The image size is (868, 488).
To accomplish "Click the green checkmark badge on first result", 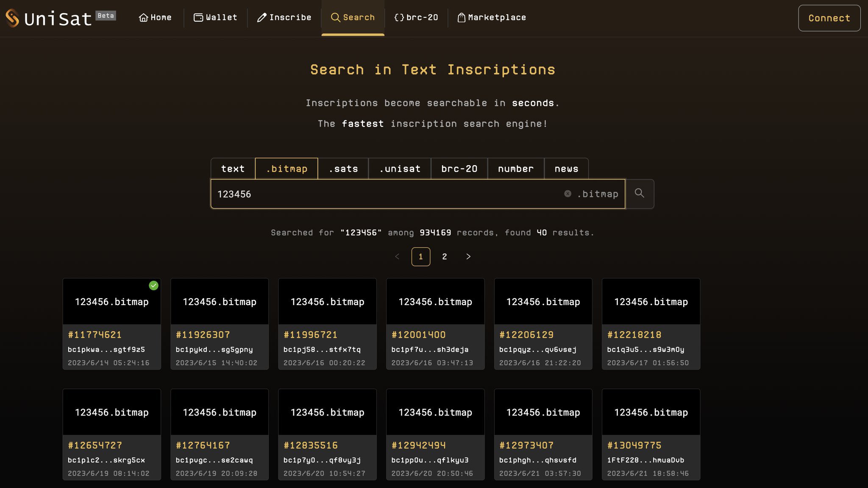I will [154, 286].
